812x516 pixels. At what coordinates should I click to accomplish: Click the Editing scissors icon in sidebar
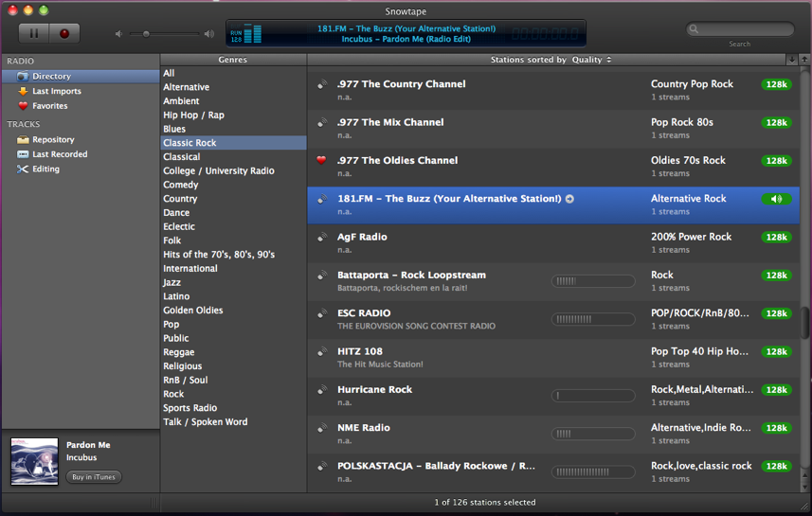[x=23, y=169]
